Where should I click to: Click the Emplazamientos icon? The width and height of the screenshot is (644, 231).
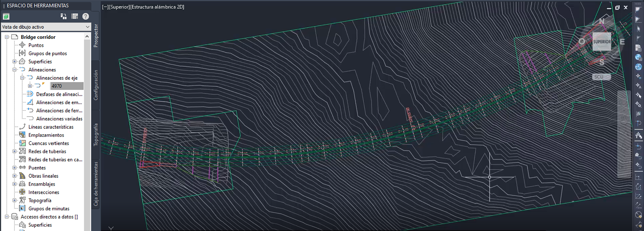22,135
